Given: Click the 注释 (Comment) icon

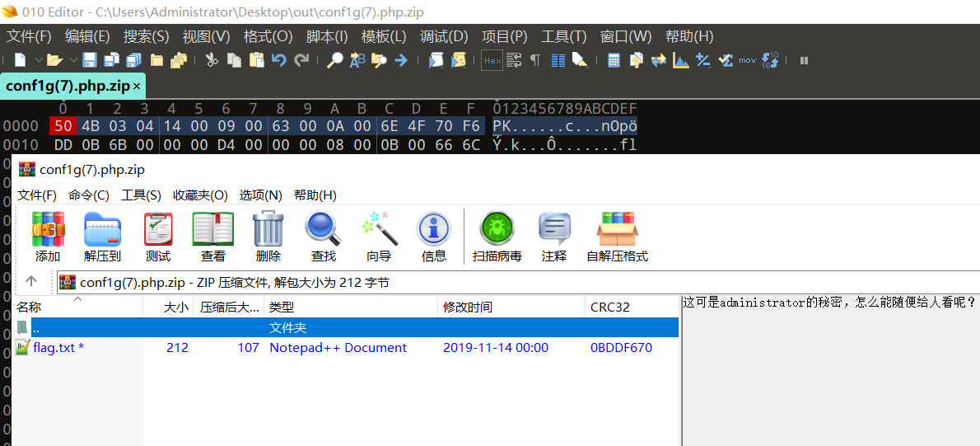Looking at the screenshot, I should tap(554, 237).
